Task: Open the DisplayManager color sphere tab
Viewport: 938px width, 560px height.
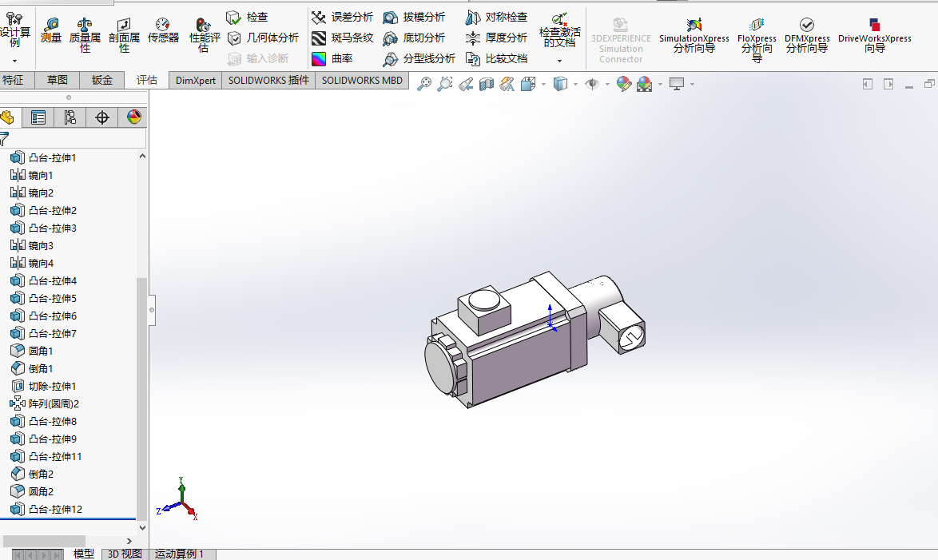Action: (x=133, y=118)
